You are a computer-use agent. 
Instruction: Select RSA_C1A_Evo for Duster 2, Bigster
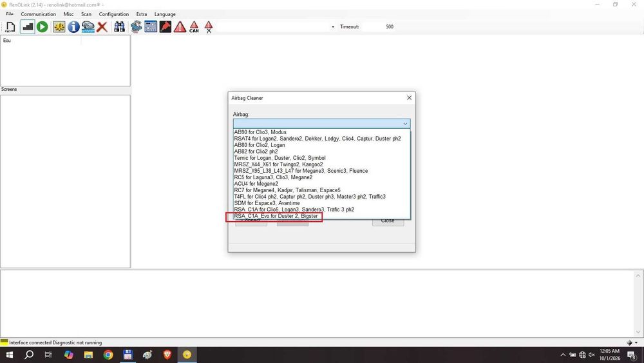click(x=321, y=216)
